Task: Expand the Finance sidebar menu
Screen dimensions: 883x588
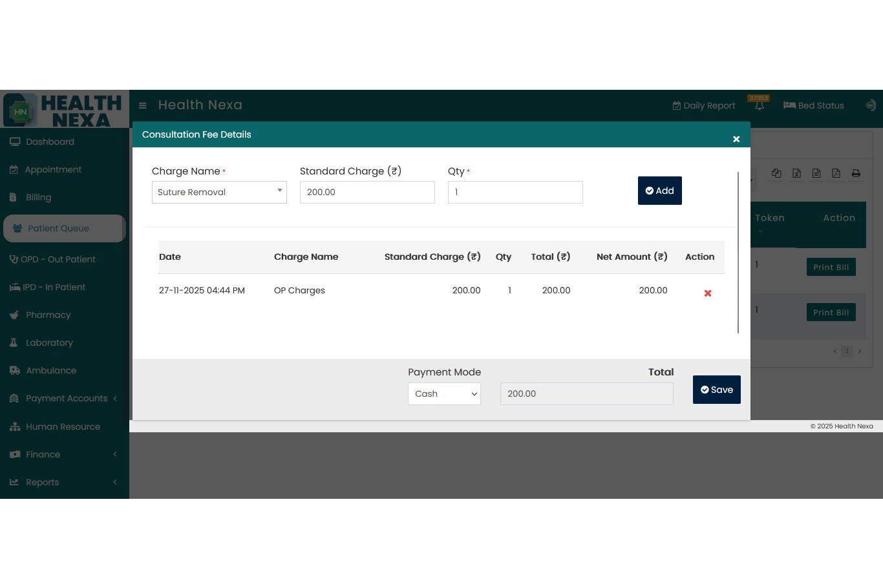Action: 65,454
